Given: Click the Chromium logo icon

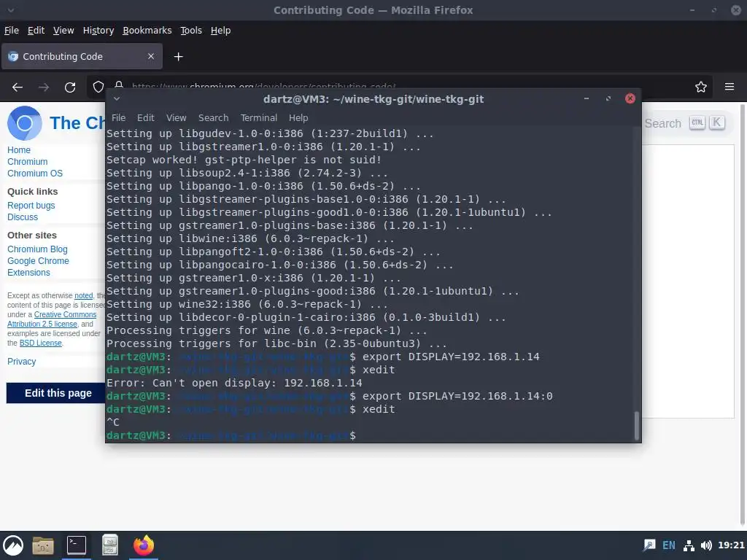Looking at the screenshot, I should tap(24, 123).
